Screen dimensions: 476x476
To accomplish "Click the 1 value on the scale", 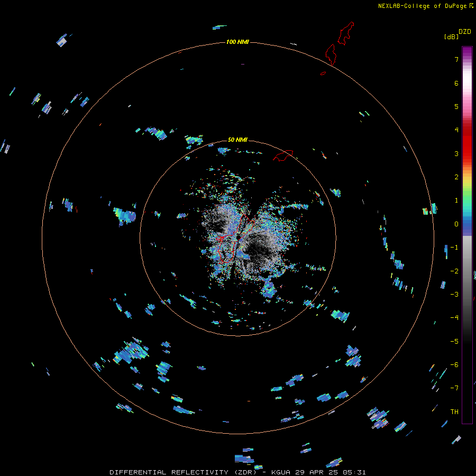I will point(456,200).
